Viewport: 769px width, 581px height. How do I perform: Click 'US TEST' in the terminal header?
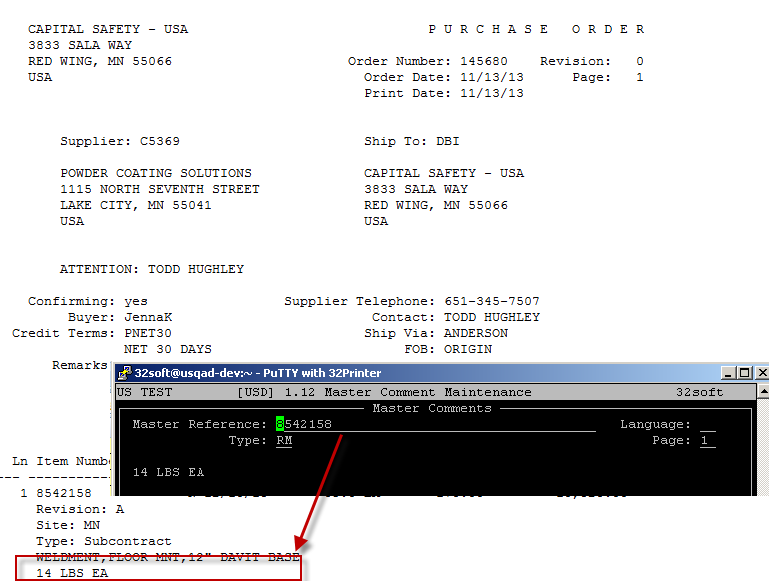tap(145, 392)
